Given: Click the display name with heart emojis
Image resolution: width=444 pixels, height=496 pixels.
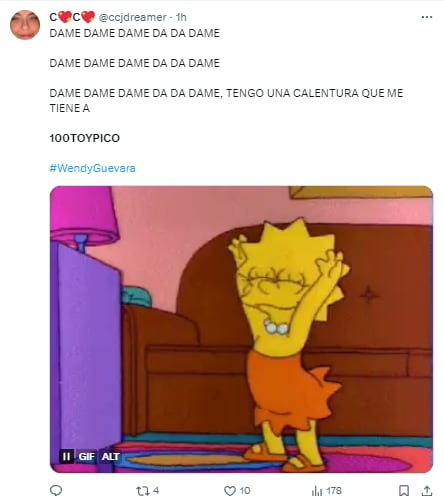Looking at the screenshot, I should (72, 17).
